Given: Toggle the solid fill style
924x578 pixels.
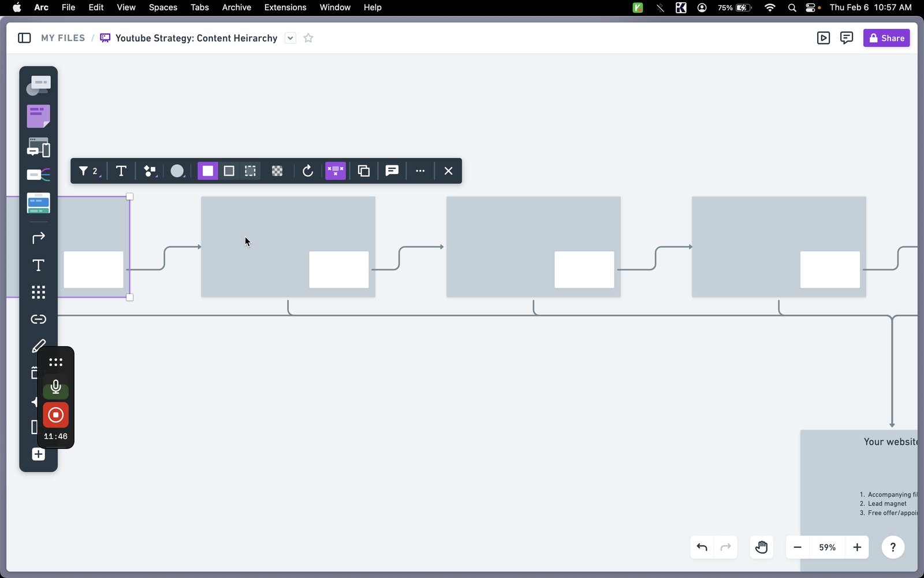Looking at the screenshot, I should 208,171.
